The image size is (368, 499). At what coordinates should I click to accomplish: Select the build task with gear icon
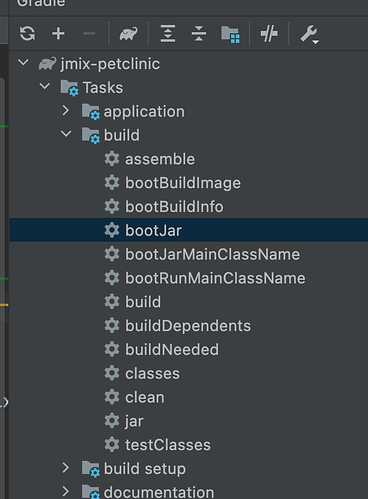point(189,302)
